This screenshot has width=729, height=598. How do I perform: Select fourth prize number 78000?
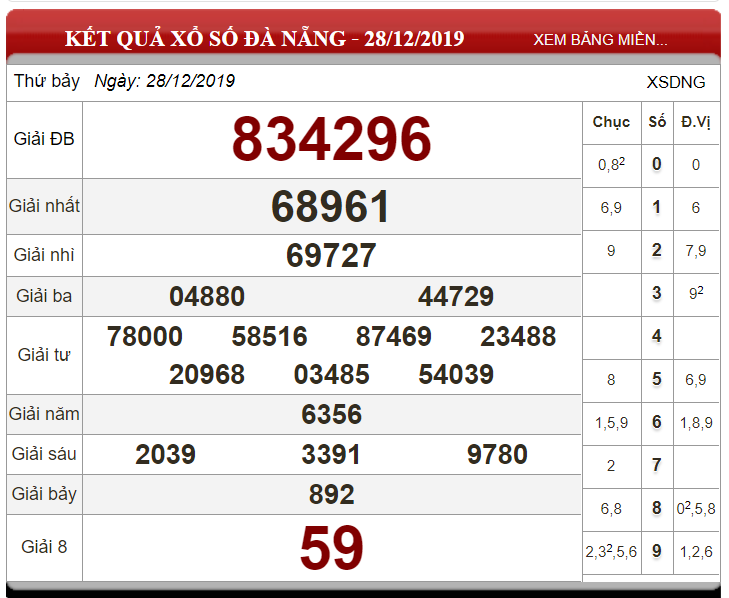145,336
